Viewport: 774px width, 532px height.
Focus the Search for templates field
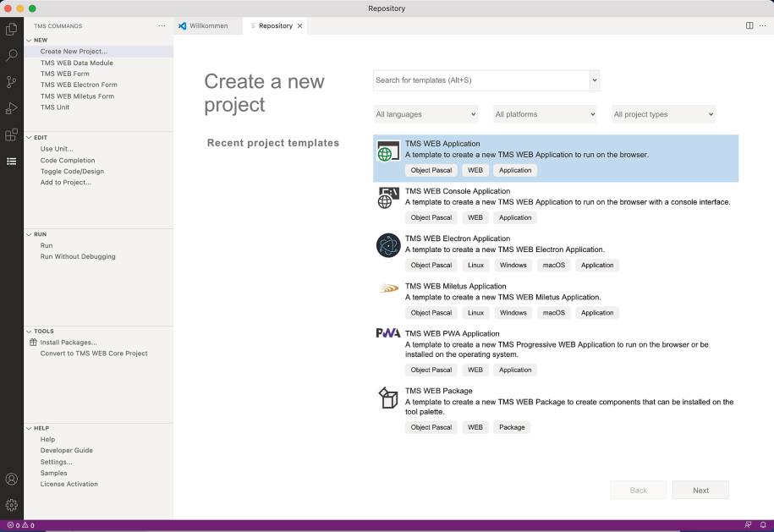click(x=481, y=80)
